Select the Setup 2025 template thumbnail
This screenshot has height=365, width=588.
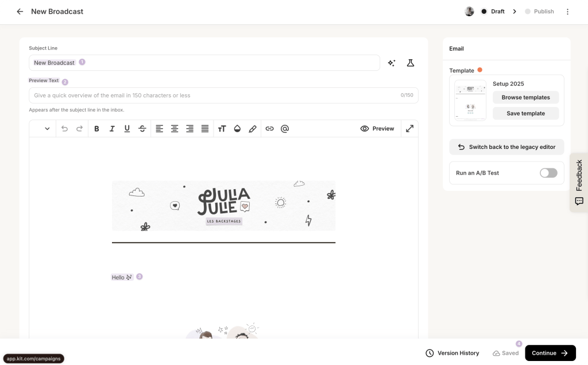[x=470, y=99]
